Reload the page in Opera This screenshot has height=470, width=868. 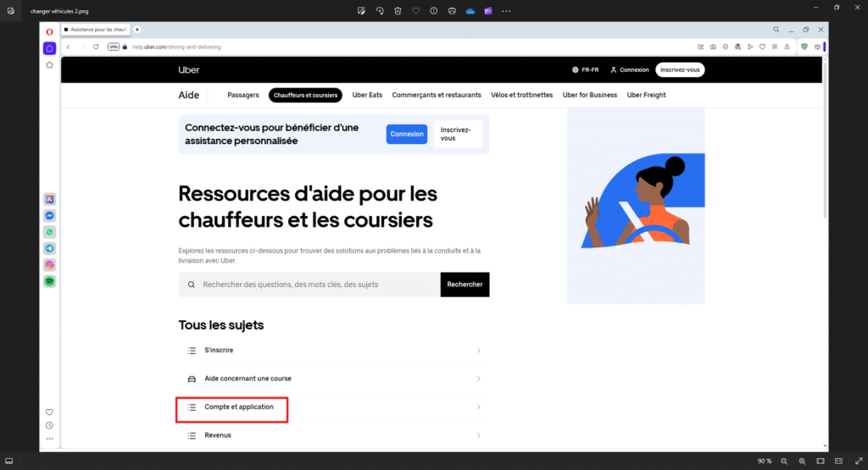click(x=96, y=47)
